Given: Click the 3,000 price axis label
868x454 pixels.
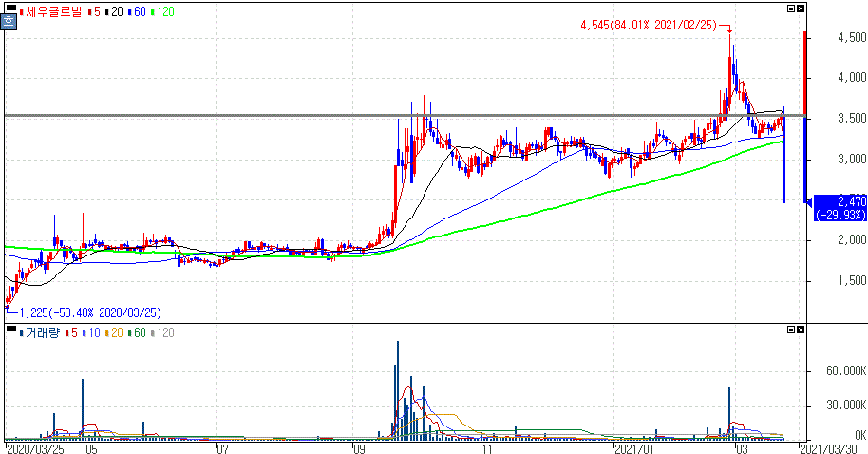Looking at the screenshot, I should pyautogui.click(x=852, y=159).
